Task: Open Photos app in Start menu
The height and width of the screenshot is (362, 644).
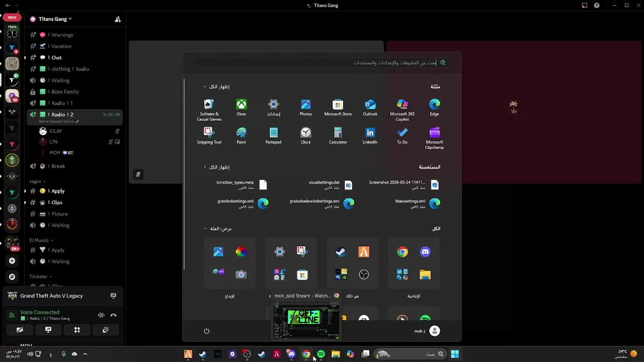Action: click(306, 108)
